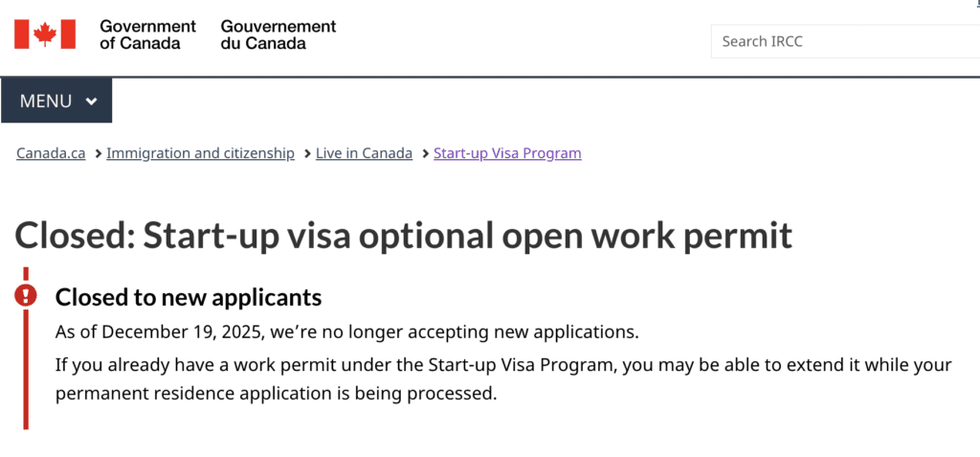Click the December 19, 2025 notice sentence

346,332
